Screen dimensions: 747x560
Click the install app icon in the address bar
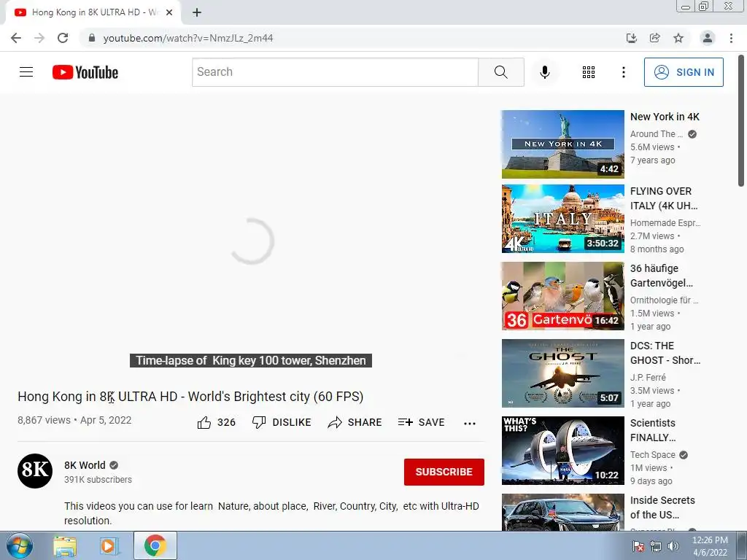631,38
